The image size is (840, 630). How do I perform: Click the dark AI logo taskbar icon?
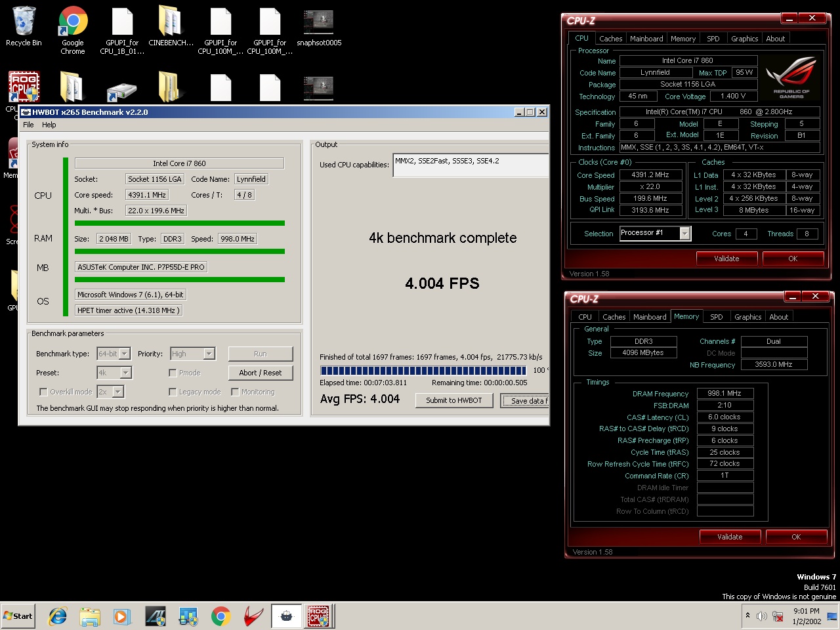156,616
